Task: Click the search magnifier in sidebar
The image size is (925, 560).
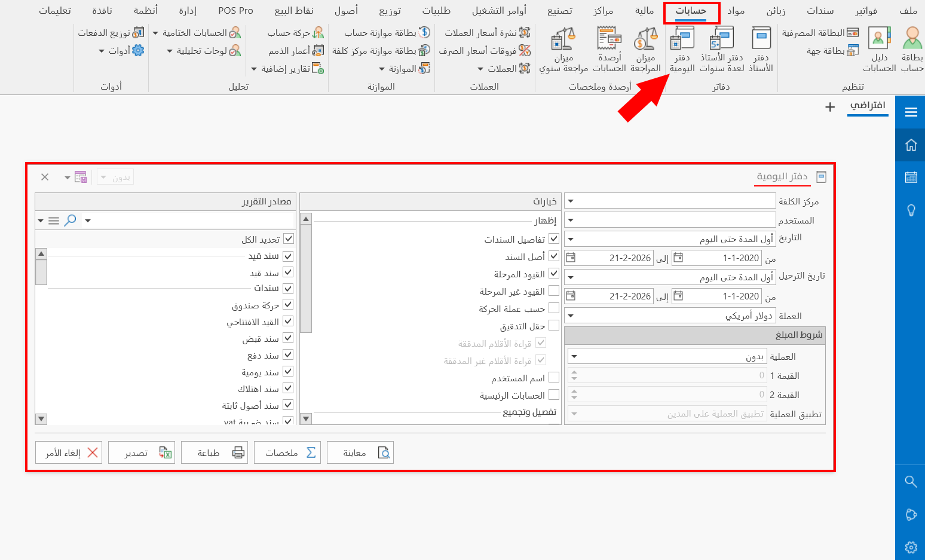Action: point(911,482)
